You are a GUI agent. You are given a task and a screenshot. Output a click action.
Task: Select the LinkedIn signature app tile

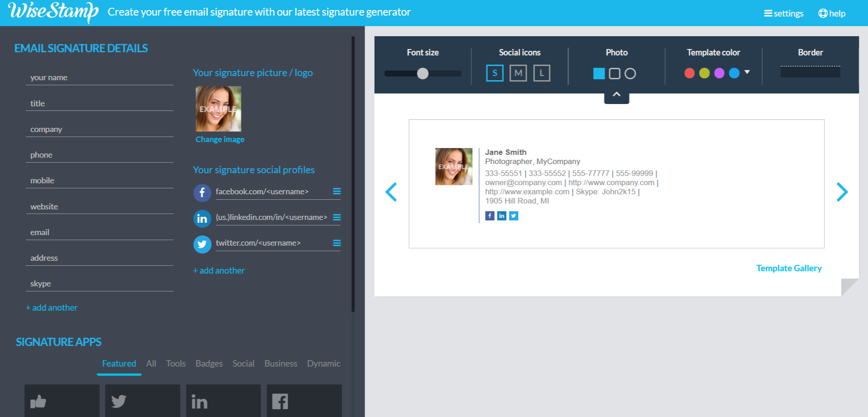tap(223, 401)
